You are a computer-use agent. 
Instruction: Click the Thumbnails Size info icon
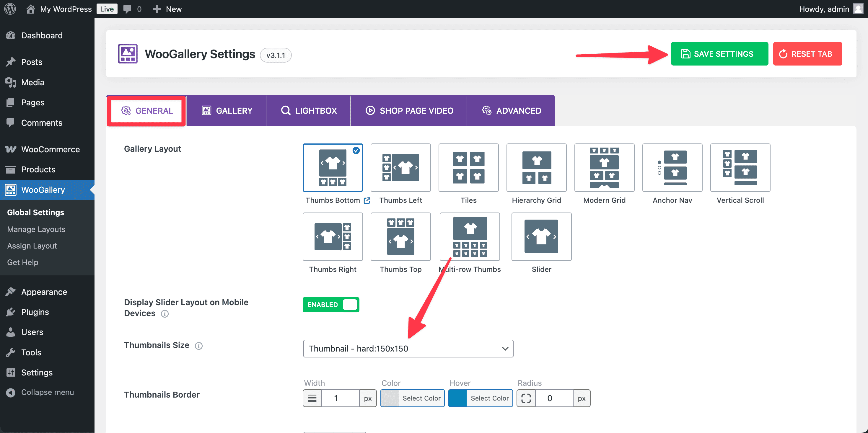click(199, 346)
